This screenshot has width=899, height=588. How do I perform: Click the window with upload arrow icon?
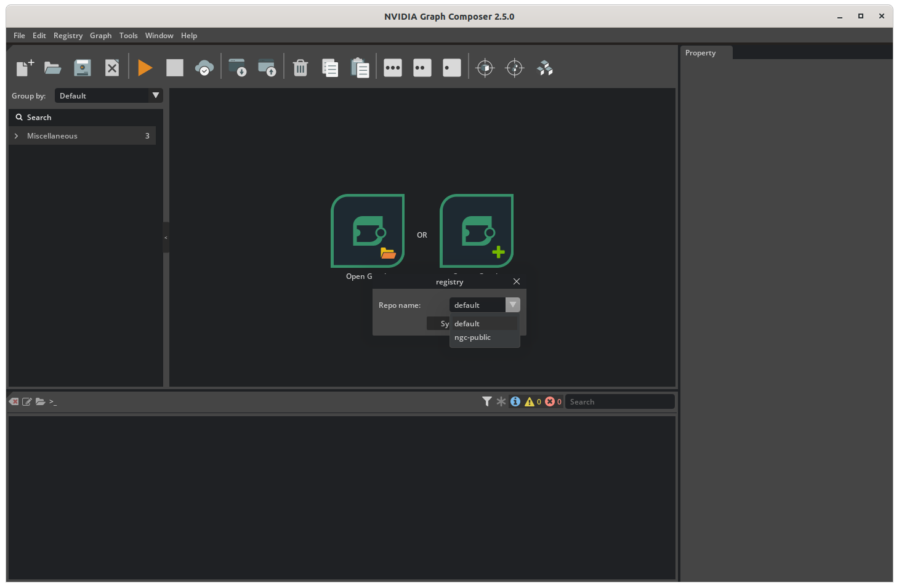coord(267,68)
